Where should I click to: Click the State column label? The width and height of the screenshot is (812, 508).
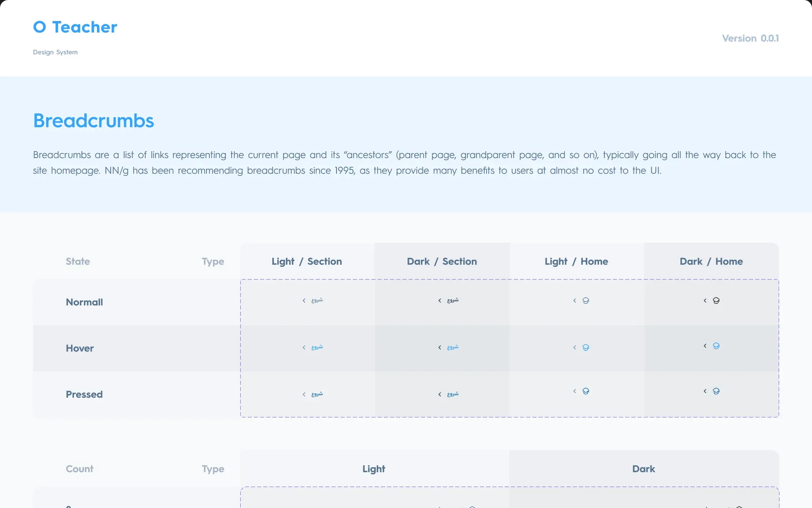[78, 261]
